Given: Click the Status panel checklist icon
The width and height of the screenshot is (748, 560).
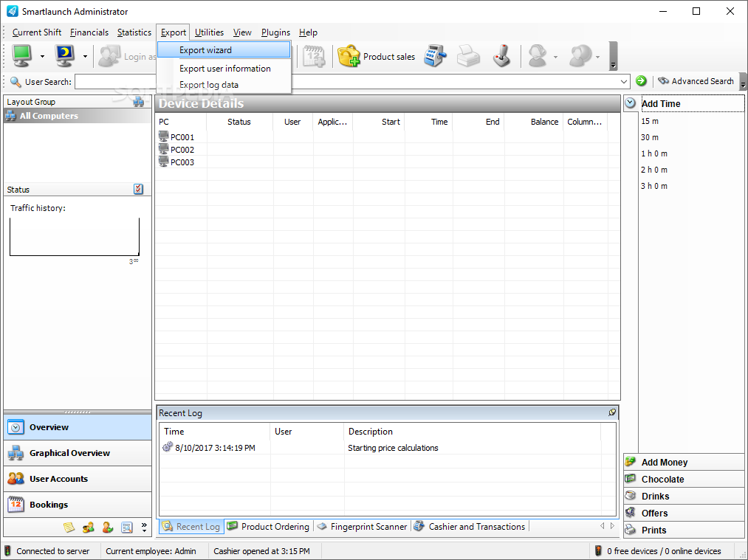Looking at the screenshot, I should [x=138, y=189].
